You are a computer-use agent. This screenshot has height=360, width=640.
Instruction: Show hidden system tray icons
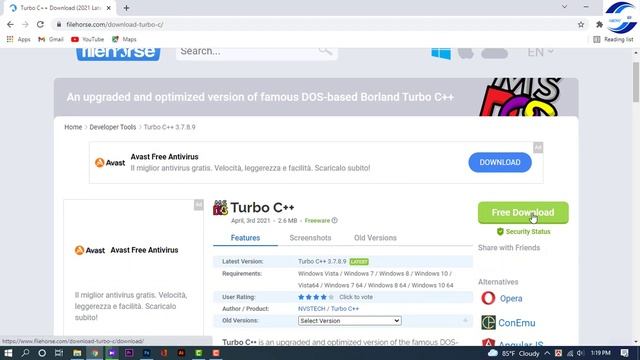547,353
